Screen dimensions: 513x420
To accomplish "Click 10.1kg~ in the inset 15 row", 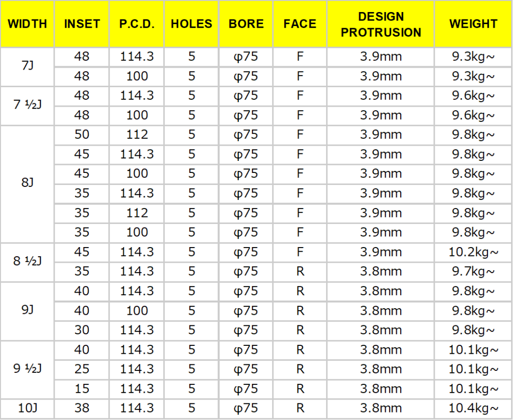I will [x=473, y=389].
